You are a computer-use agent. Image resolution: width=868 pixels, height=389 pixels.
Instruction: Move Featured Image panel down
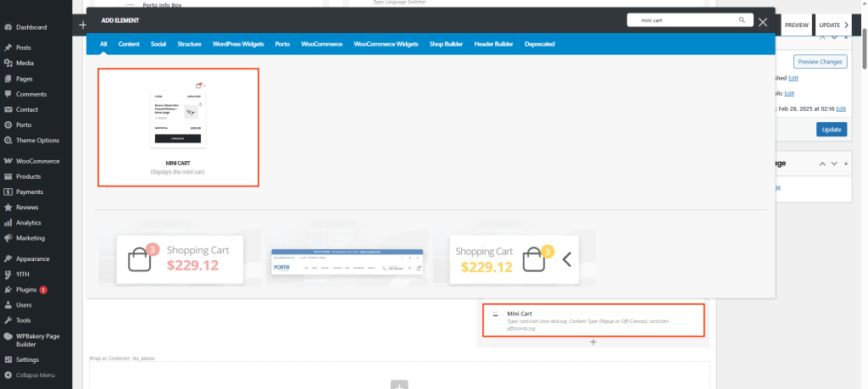tap(834, 164)
